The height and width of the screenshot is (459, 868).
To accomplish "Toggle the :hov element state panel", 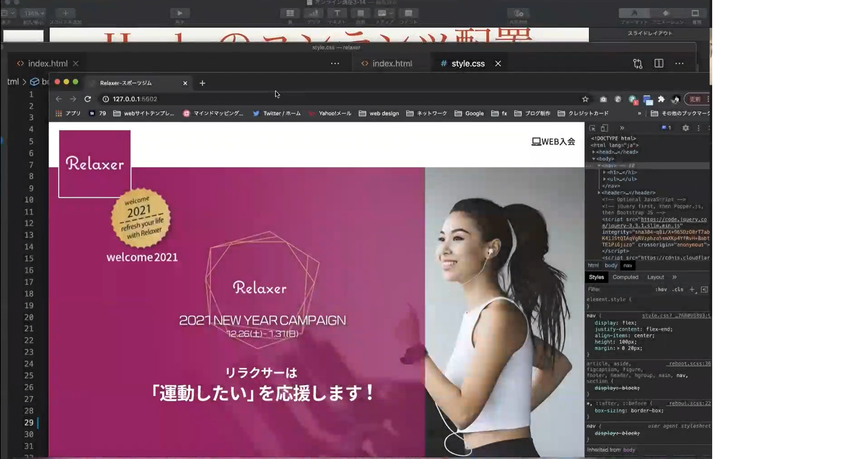I will pyautogui.click(x=661, y=289).
